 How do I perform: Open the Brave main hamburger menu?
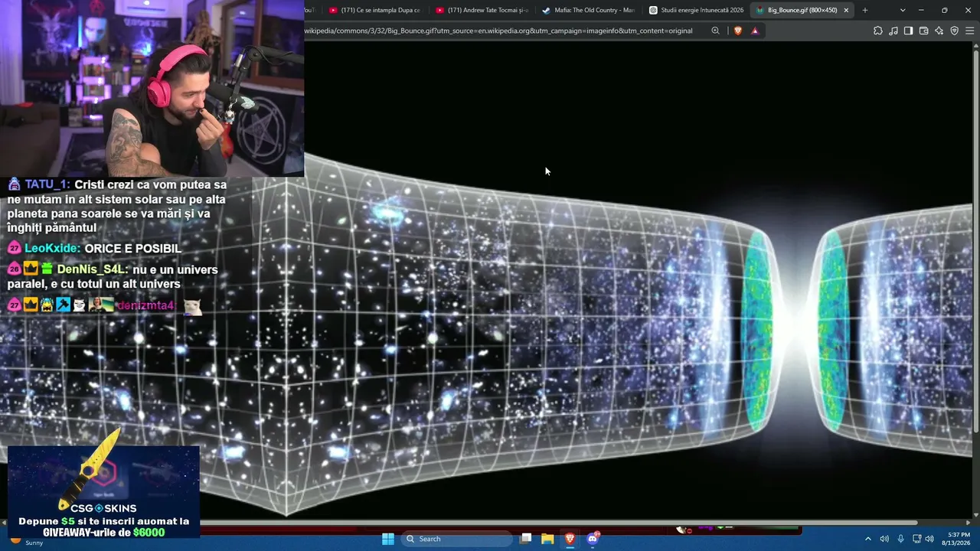pos(969,31)
